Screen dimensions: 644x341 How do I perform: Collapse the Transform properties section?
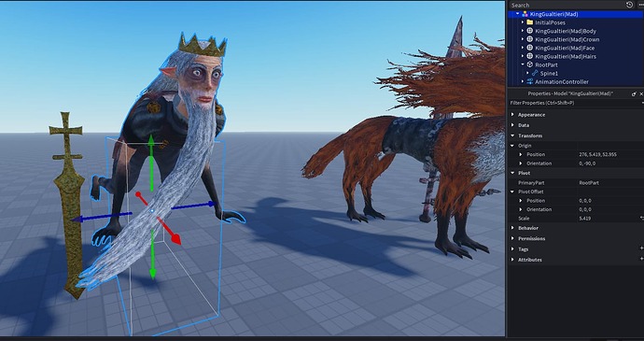512,135
